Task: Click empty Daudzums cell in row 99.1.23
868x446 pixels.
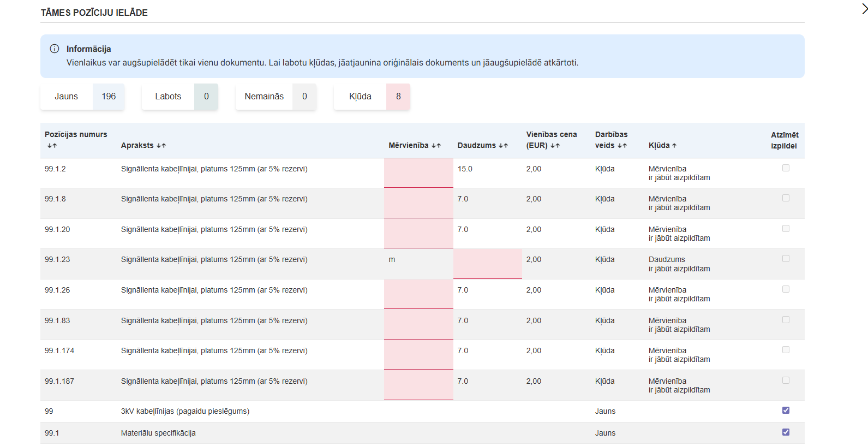Action: click(488, 264)
